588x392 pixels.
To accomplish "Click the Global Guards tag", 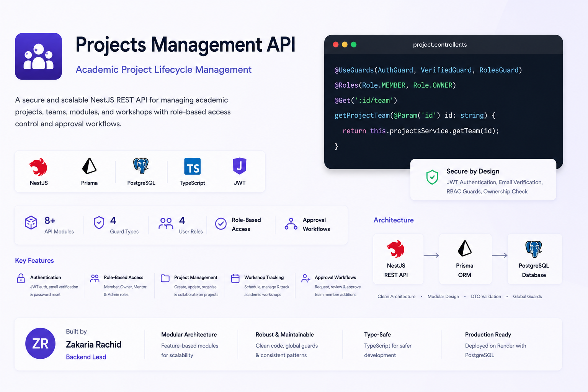I will click(527, 297).
